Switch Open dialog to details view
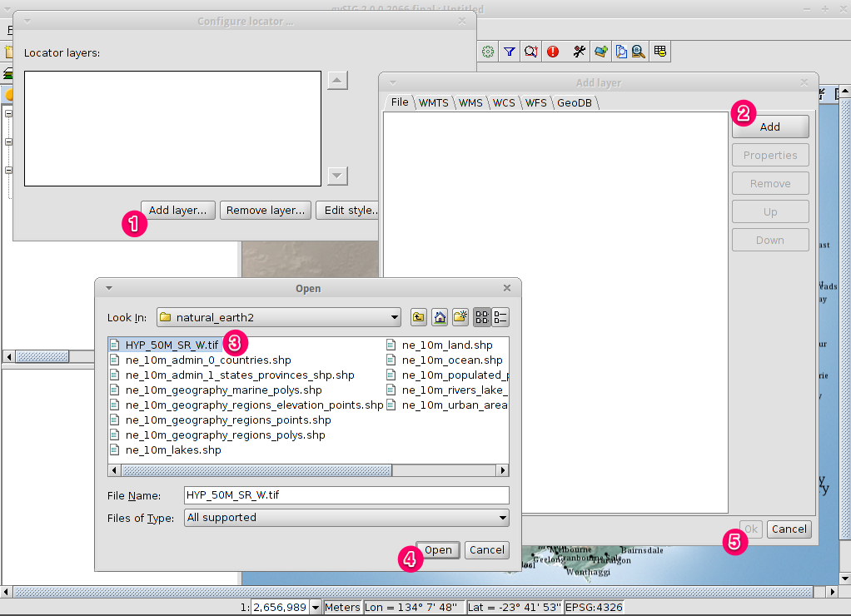The width and height of the screenshot is (851, 616). pyautogui.click(x=500, y=317)
